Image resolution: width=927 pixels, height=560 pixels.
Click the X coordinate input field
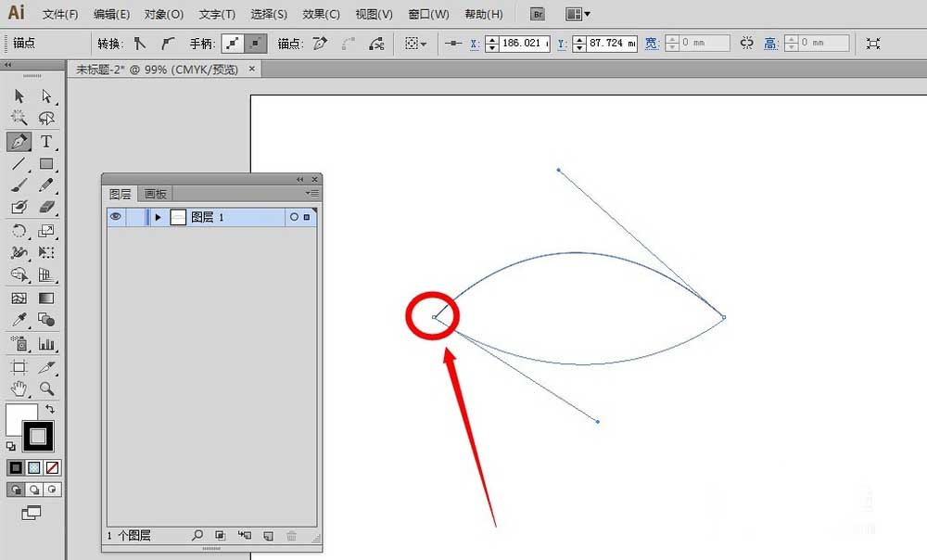point(525,44)
